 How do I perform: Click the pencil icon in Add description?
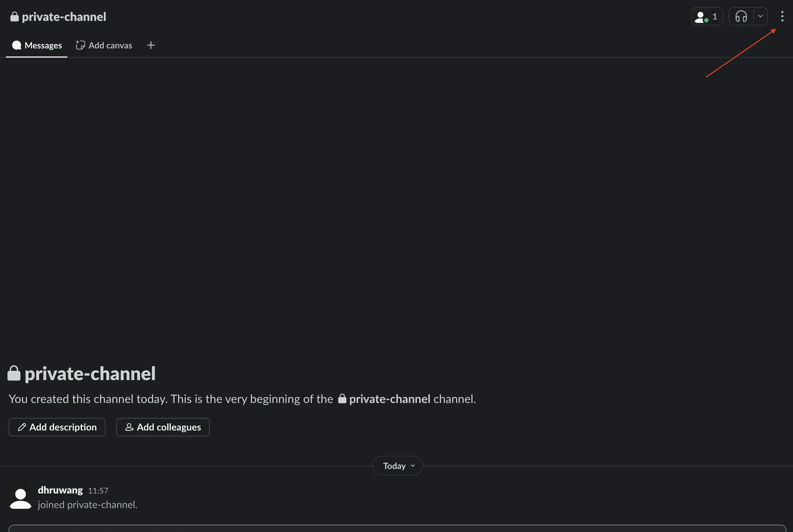22,427
